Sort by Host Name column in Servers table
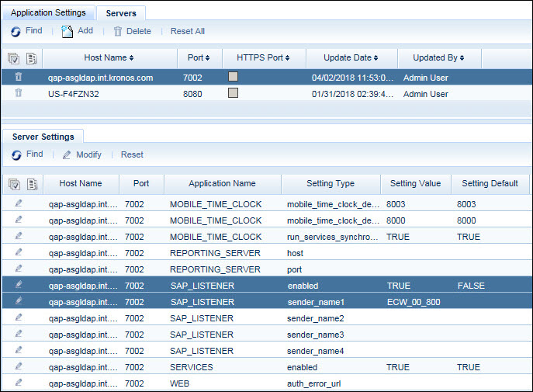533x392 pixels. 109,58
